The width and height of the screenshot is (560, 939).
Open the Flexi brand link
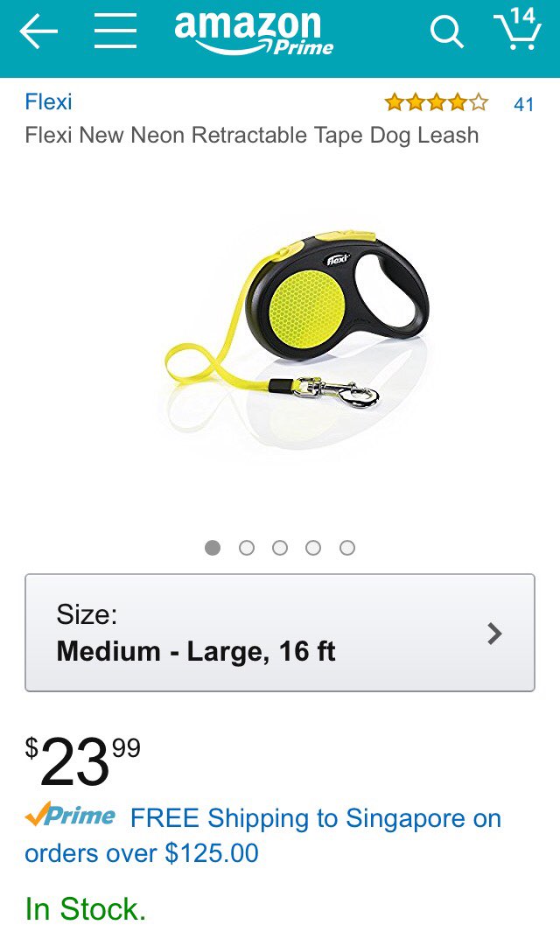tap(48, 102)
